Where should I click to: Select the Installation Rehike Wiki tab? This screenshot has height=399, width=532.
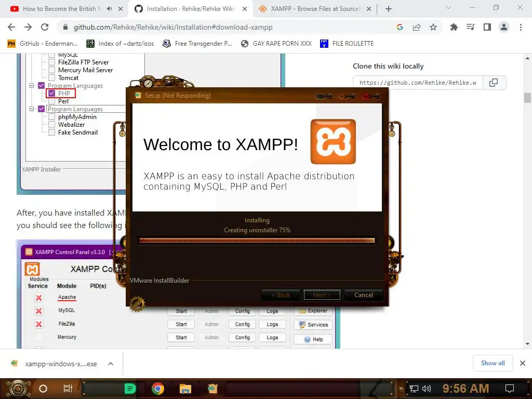coord(190,9)
